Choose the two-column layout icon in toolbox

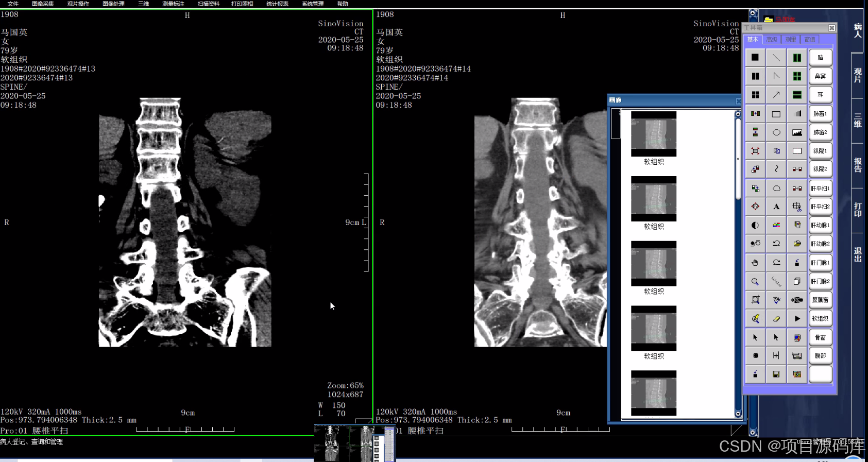point(755,76)
